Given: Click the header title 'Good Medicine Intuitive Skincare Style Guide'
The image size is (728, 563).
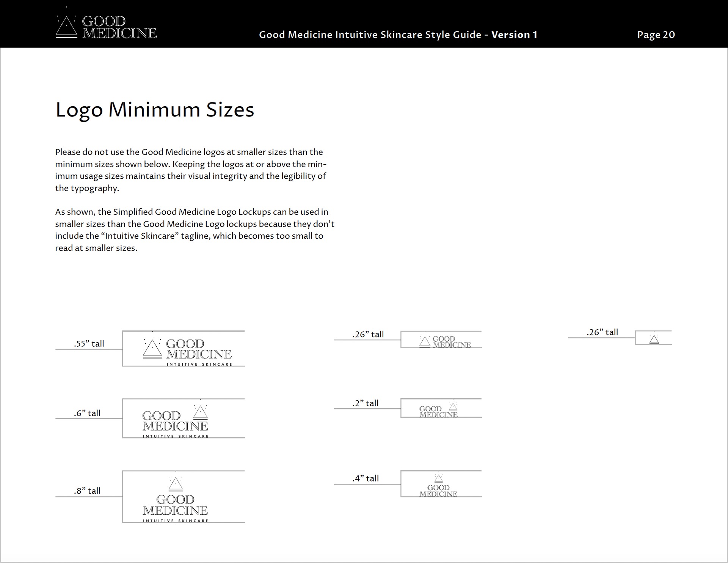Looking at the screenshot, I should point(370,35).
